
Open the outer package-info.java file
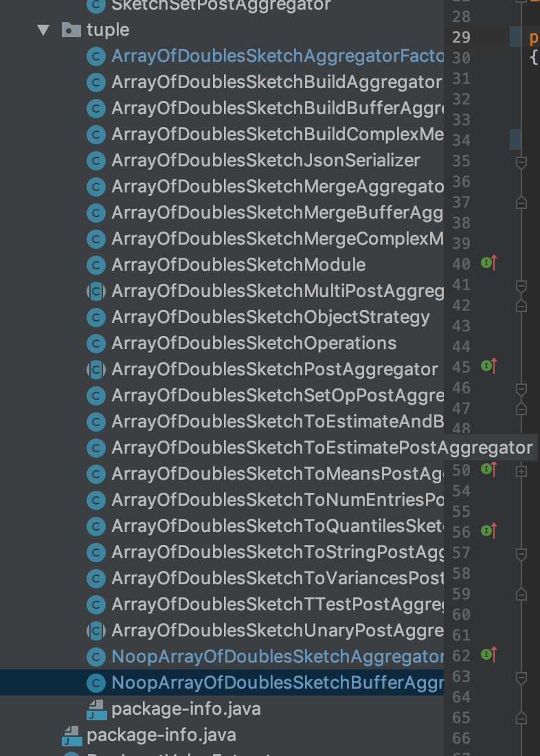coord(161,735)
